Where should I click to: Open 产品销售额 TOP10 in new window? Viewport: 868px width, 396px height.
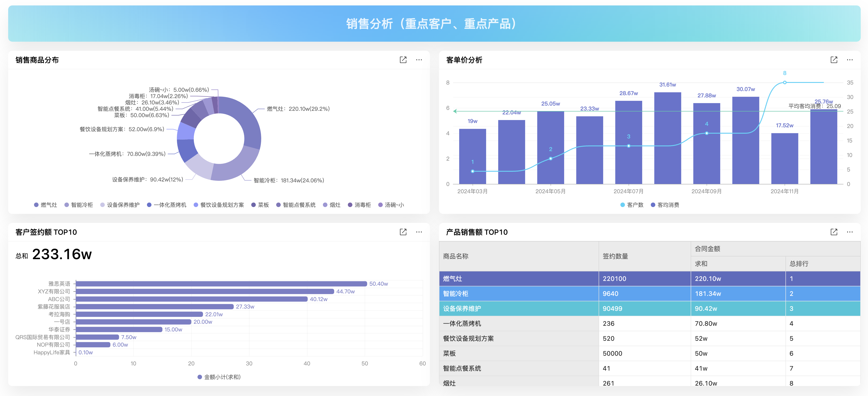tap(834, 232)
